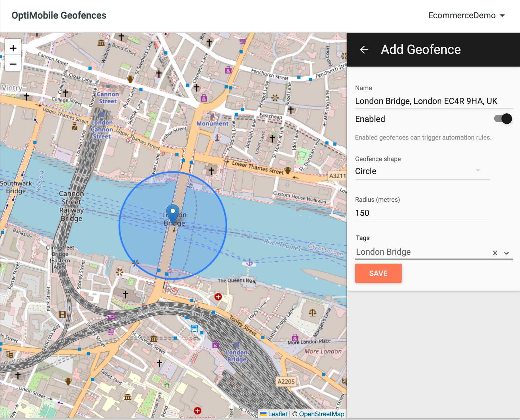Click the OptiMobile Geofences title
The width and height of the screenshot is (520, 420).
coord(59,15)
